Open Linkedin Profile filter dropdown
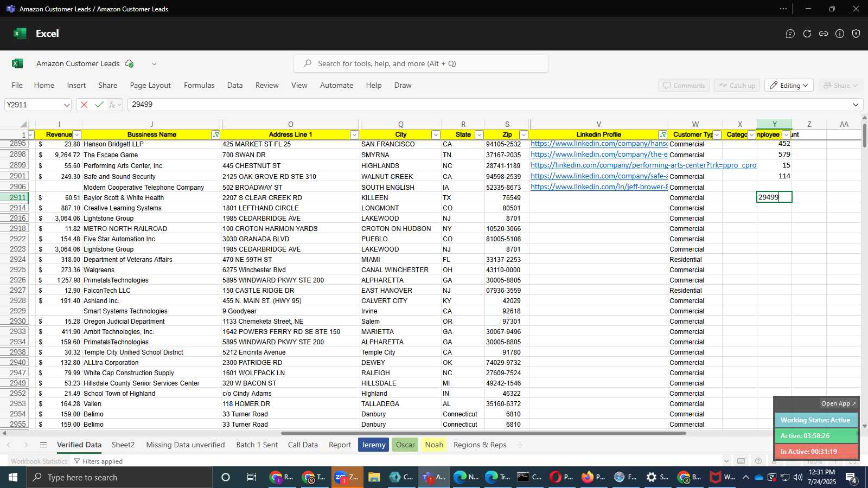Screen dimensions: 868x488 pos(663,134)
